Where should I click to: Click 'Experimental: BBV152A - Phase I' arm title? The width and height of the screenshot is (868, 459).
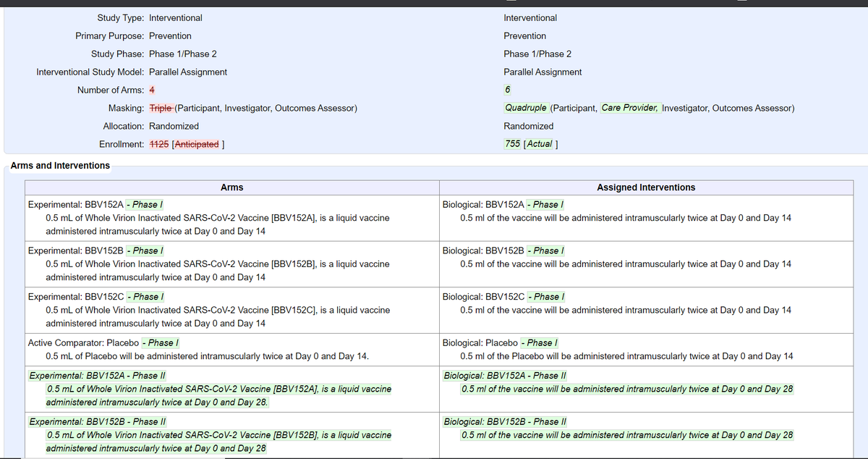[95, 205]
